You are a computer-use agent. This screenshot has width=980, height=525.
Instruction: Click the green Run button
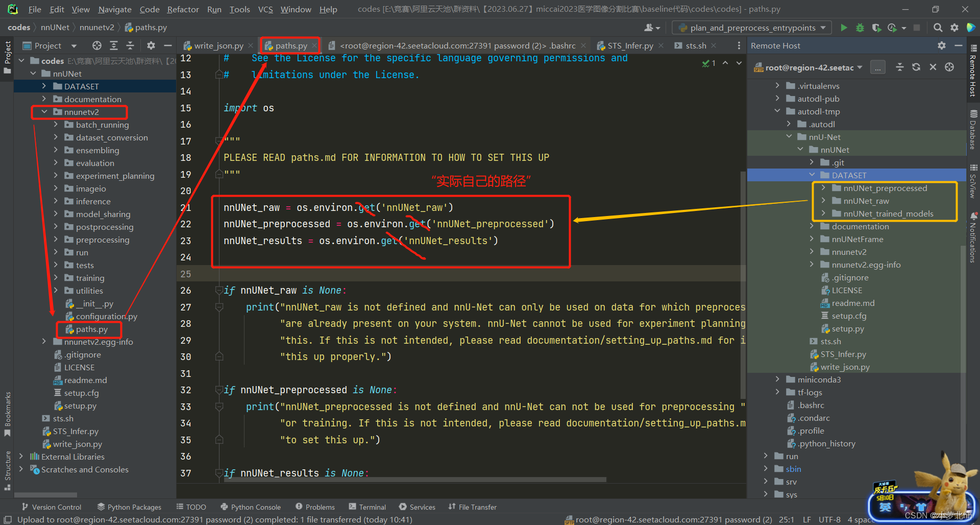(x=844, y=28)
